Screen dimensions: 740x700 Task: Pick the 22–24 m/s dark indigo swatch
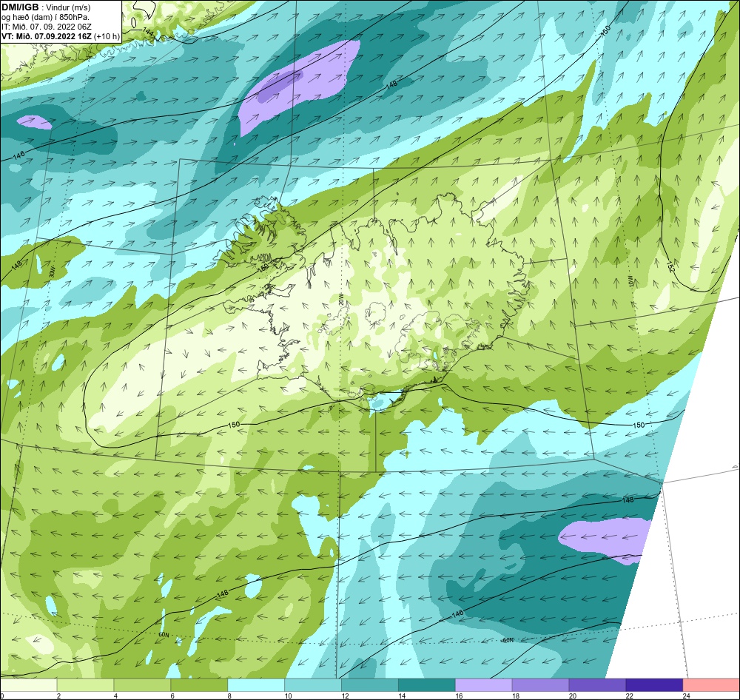click(655, 684)
